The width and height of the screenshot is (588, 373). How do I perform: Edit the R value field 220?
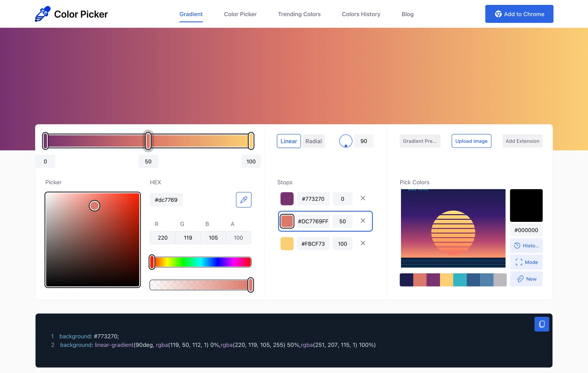click(163, 238)
